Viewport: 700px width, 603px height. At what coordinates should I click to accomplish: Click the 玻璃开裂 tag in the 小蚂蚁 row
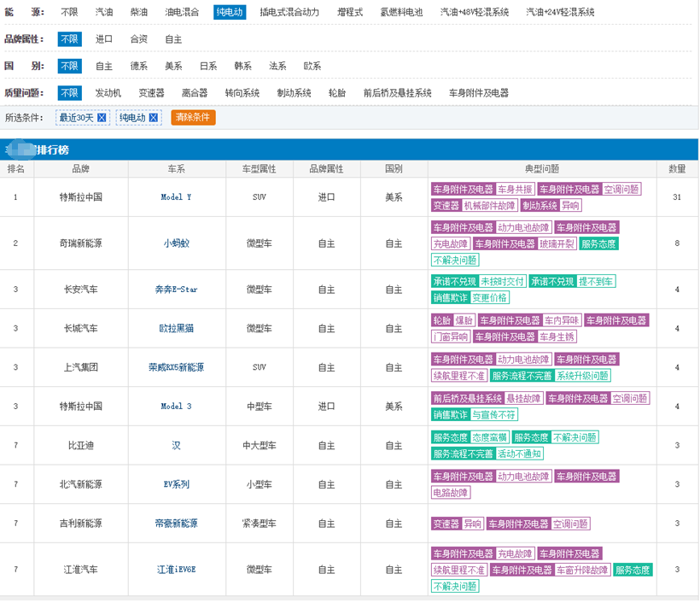pos(557,244)
